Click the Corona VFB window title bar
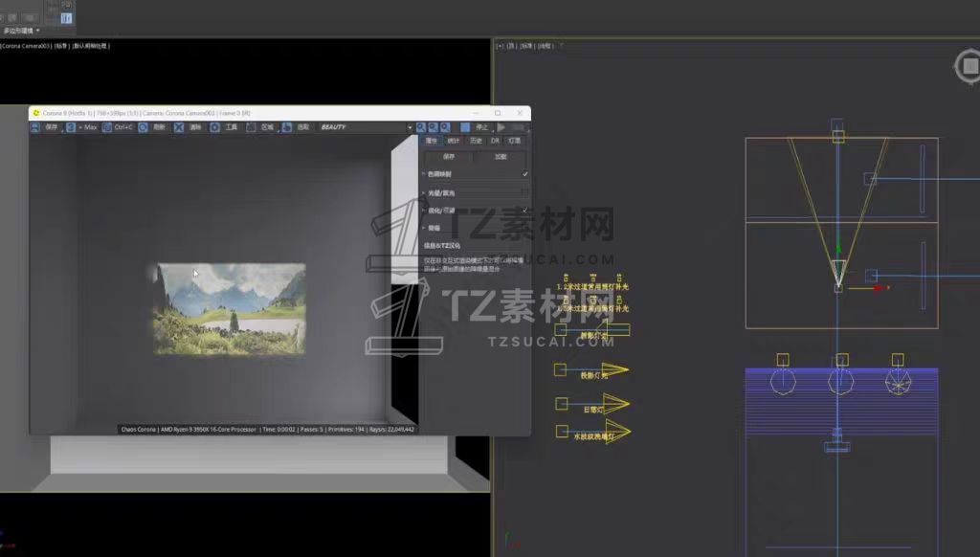 point(279,113)
